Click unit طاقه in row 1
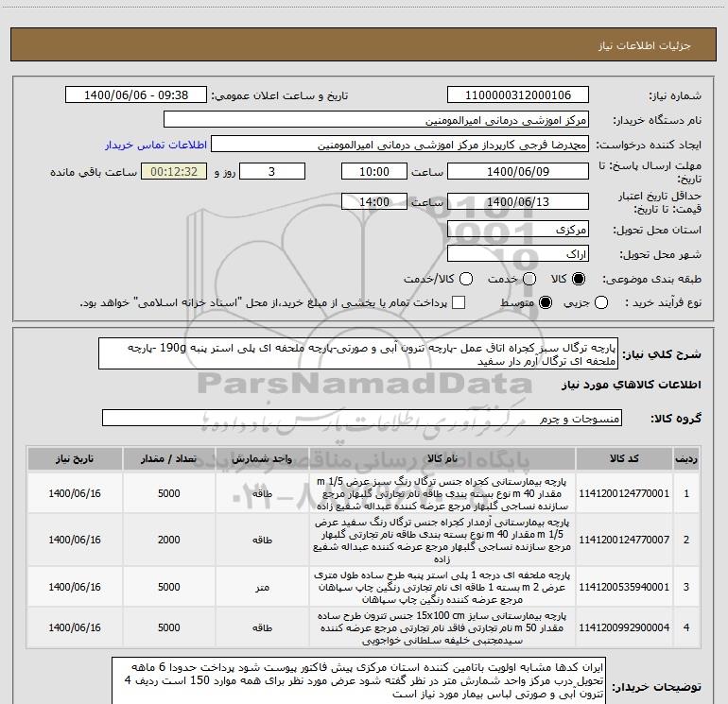The width and height of the screenshot is (728, 704). (x=262, y=494)
